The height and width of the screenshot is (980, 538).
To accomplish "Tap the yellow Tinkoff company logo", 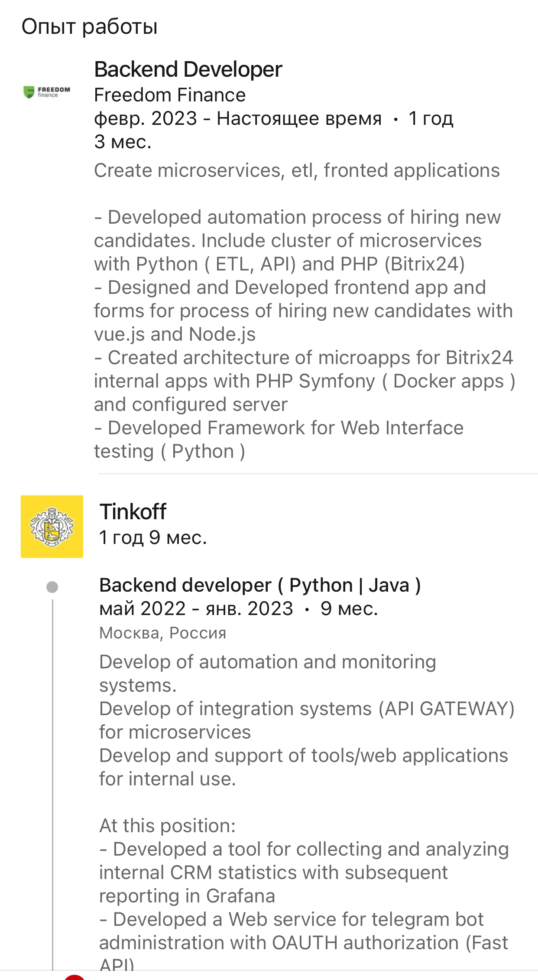I will (52, 526).
